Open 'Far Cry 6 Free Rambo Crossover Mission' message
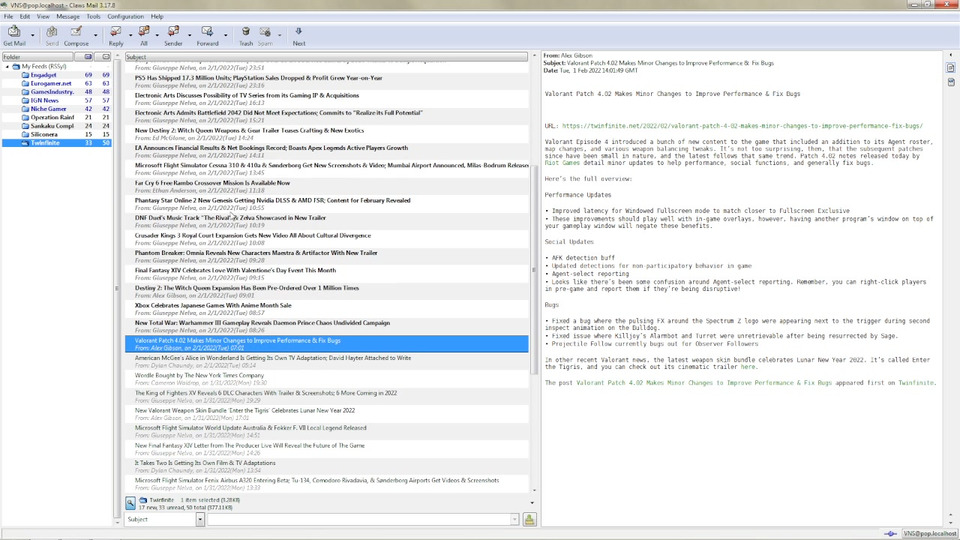This screenshot has height=540, width=960. (327, 187)
